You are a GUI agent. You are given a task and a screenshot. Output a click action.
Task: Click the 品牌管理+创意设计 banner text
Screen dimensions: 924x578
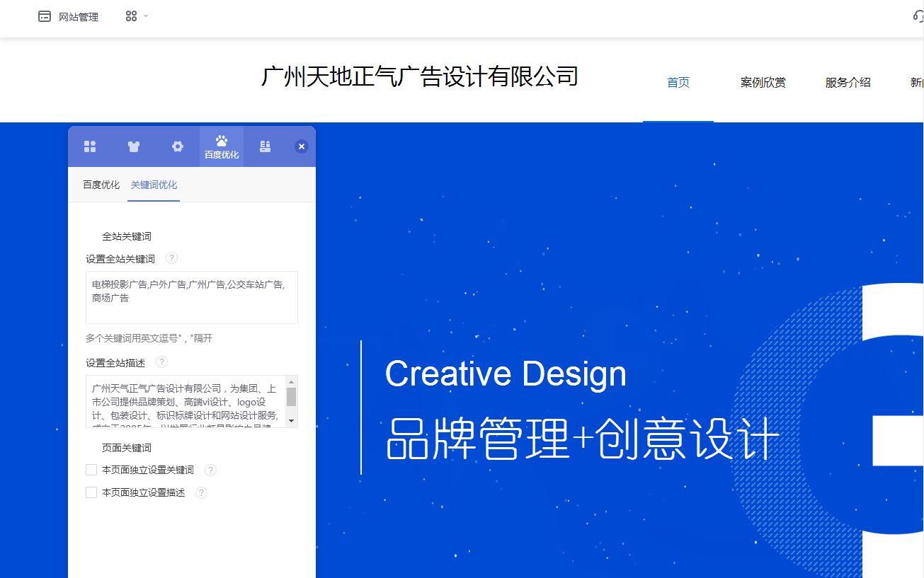click(583, 439)
